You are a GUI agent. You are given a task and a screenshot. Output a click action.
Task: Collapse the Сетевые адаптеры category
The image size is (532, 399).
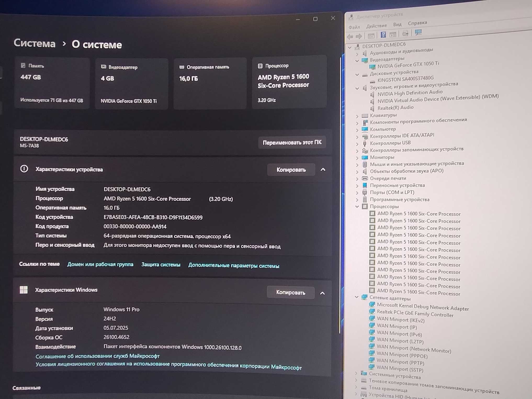pos(356,297)
